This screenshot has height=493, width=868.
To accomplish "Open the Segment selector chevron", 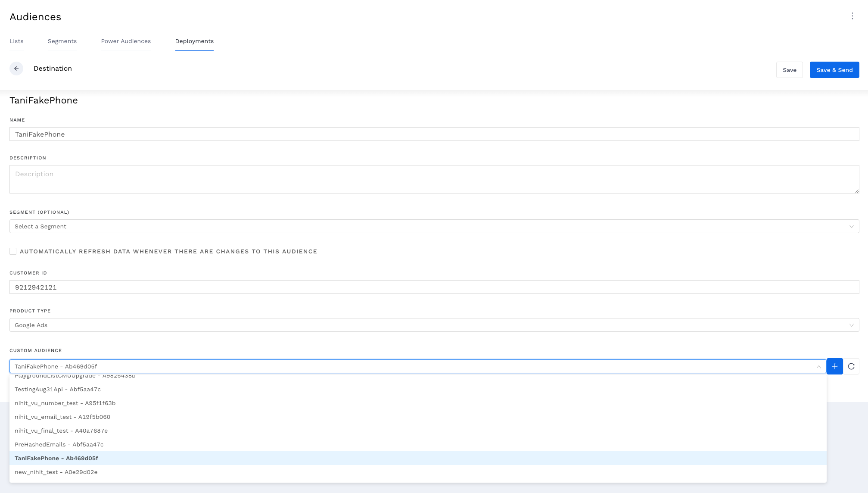I will [851, 226].
